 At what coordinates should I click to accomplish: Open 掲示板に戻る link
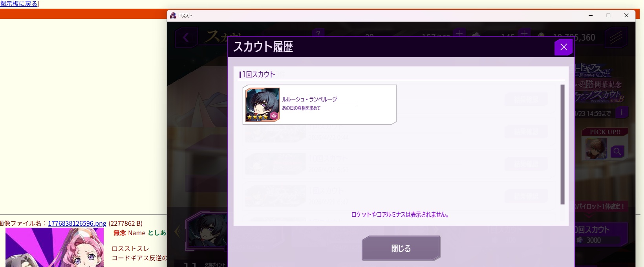click(19, 4)
